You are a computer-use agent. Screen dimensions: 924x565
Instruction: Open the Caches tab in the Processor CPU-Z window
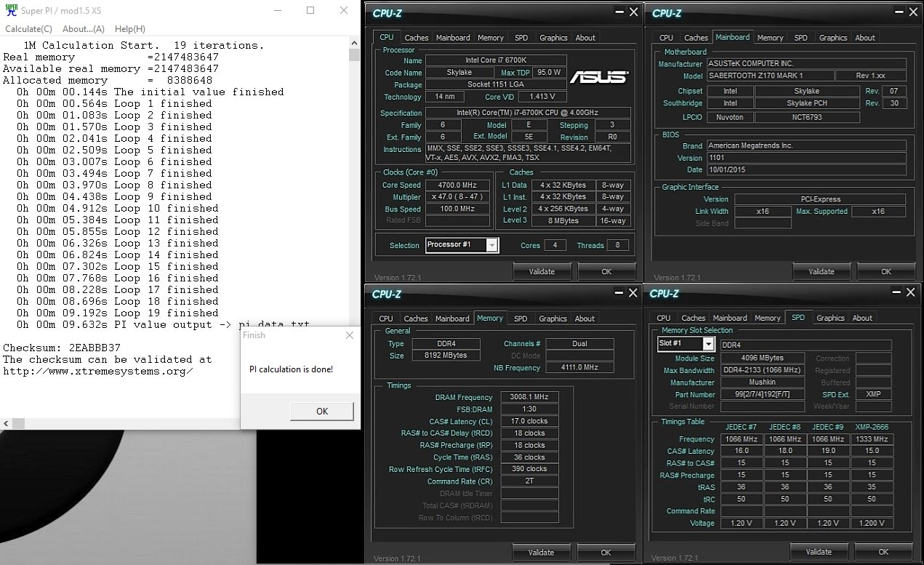(417, 38)
